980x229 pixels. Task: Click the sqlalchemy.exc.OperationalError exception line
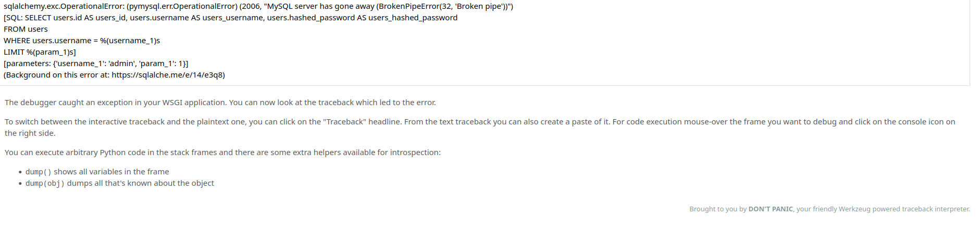(x=258, y=6)
